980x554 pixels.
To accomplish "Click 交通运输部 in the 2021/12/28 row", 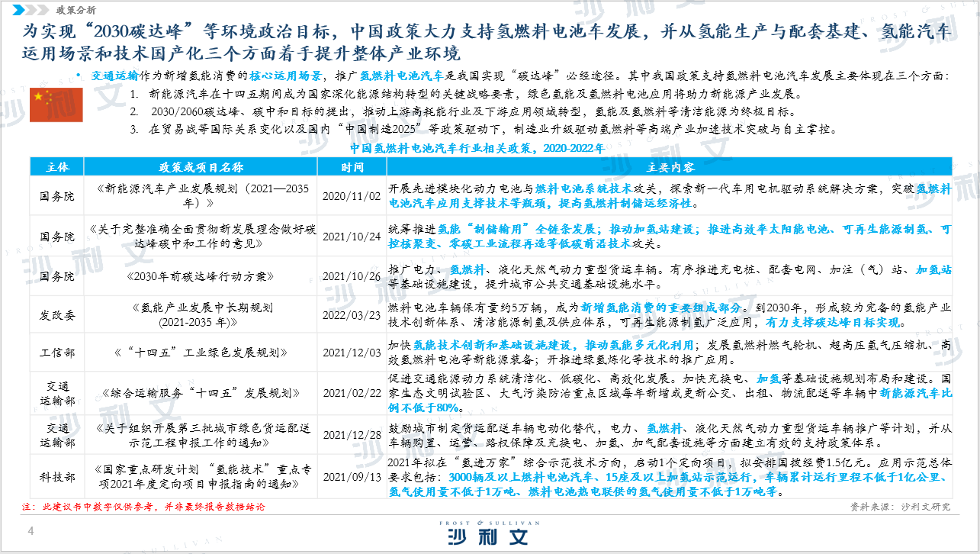I will [59, 434].
